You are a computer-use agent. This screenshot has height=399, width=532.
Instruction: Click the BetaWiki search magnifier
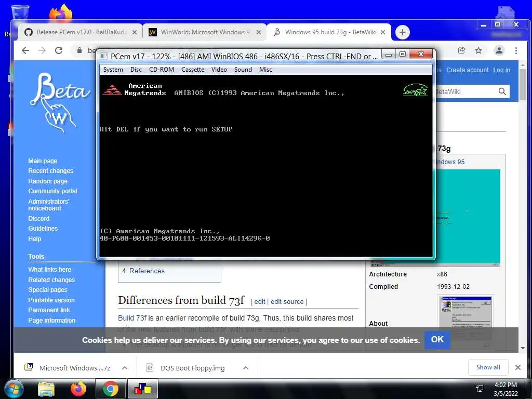click(502, 91)
